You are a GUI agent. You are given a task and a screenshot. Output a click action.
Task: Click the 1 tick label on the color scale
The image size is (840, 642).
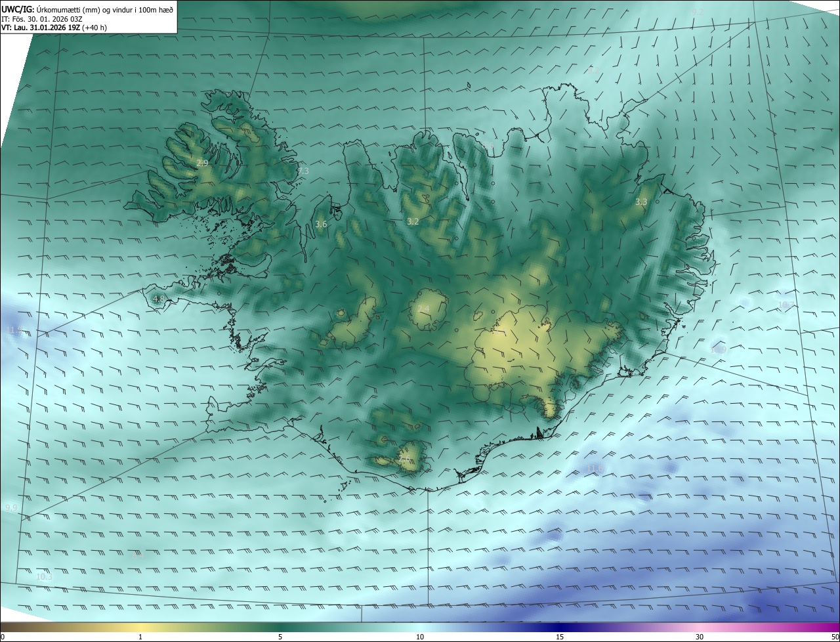[x=140, y=637]
